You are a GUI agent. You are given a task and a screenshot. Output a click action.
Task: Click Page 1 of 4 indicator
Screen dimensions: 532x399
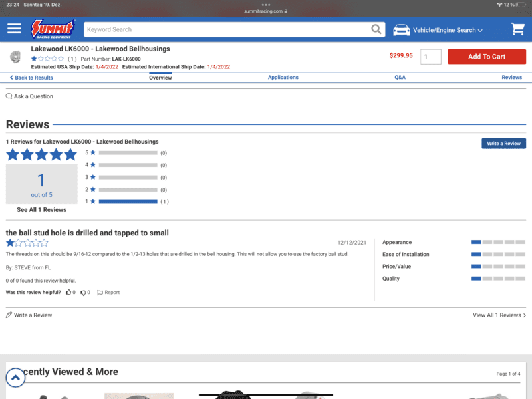pos(508,374)
